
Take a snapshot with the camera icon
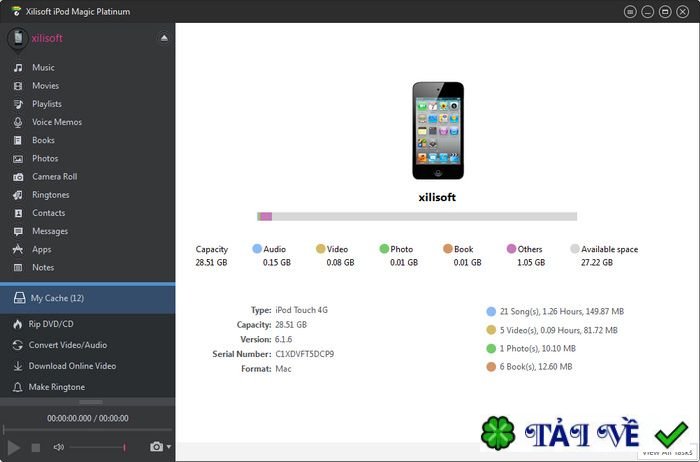156,447
